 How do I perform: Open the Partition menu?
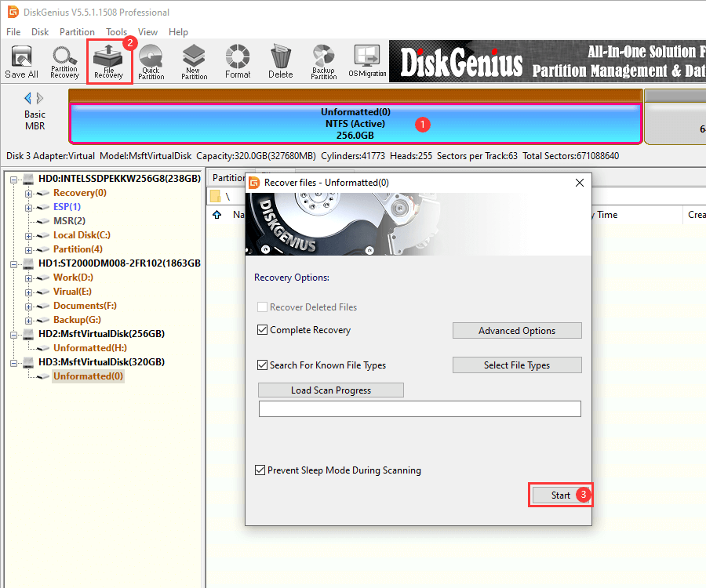(77, 32)
